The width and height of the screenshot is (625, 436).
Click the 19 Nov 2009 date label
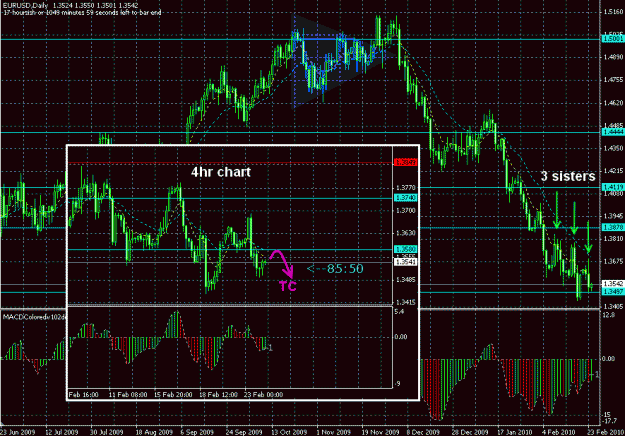380,432
